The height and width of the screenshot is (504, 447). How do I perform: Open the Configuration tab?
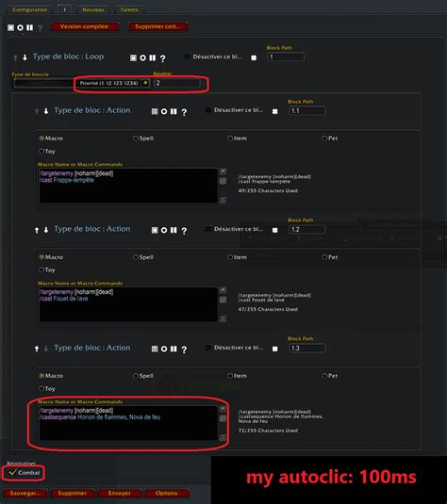tap(29, 9)
